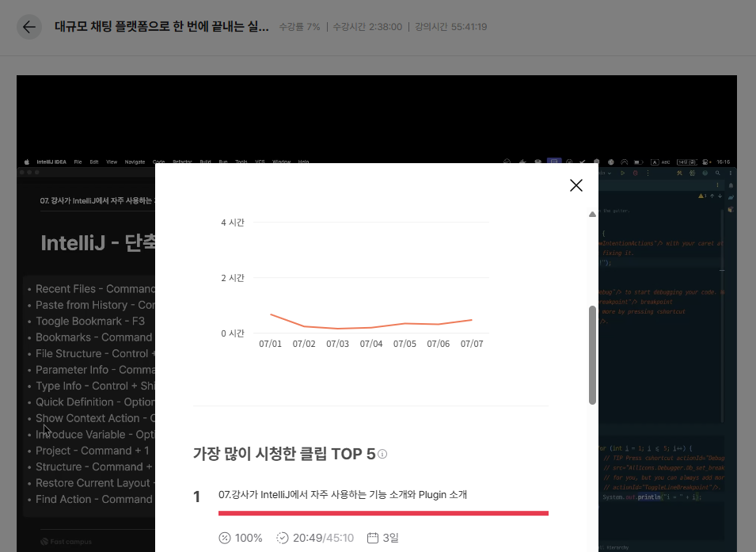
Task: Go back using the header arrow button
Action: (29, 27)
